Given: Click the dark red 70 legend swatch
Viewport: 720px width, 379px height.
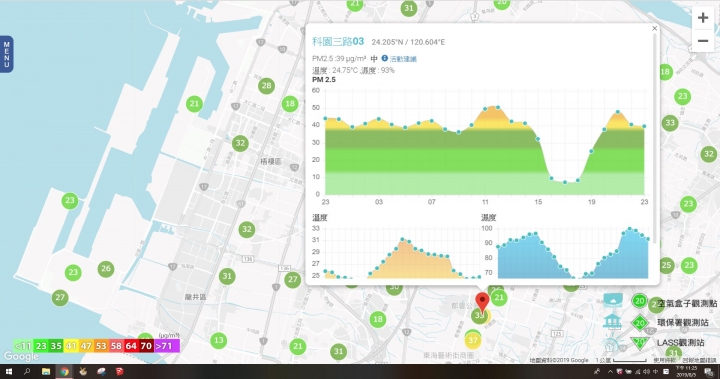Looking at the screenshot, I should (x=146, y=346).
